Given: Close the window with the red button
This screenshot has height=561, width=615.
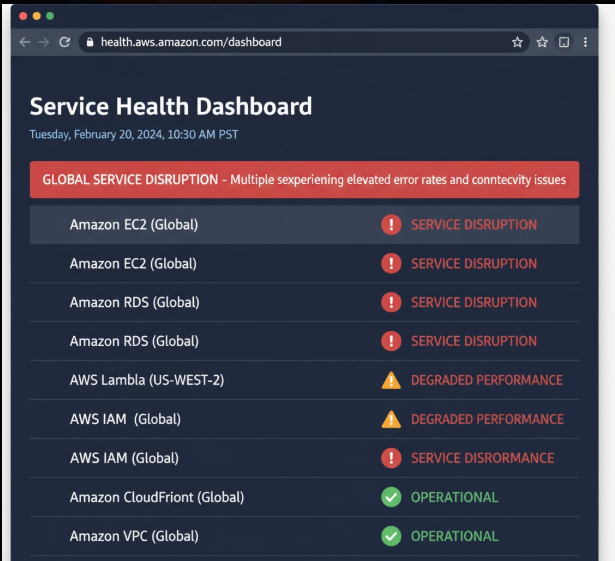Looking at the screenshot, I should point(23,16).
